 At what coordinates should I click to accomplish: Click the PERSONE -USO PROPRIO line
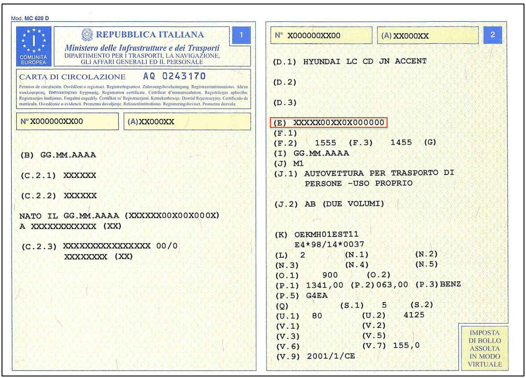[x=359, y=183]
